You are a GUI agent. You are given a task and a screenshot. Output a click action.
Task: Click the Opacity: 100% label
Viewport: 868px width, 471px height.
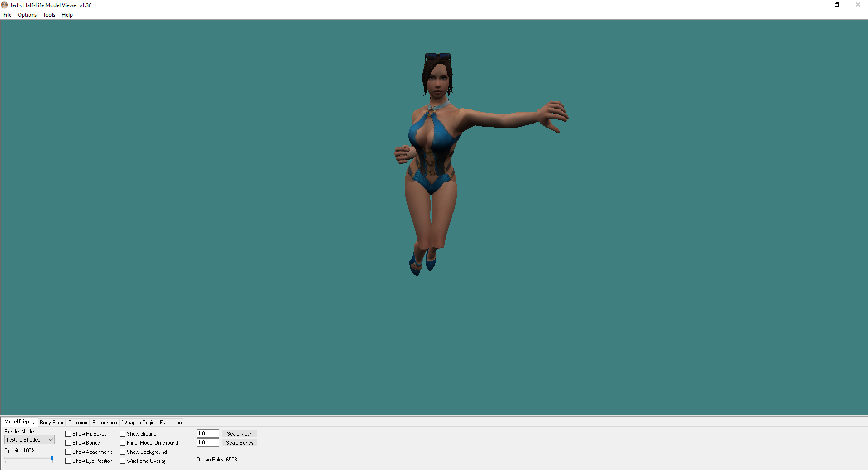[x=19, y=451]
